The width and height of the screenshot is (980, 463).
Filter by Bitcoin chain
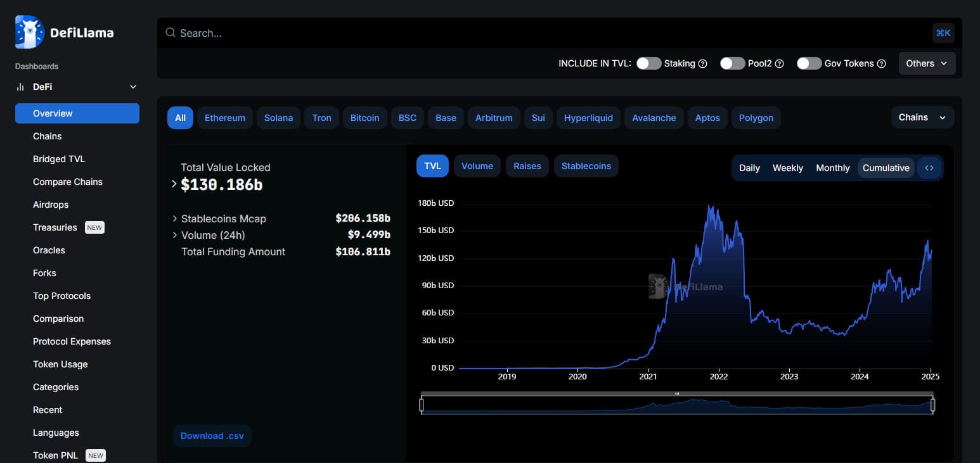pyautogui.click(x=365, y=118)
